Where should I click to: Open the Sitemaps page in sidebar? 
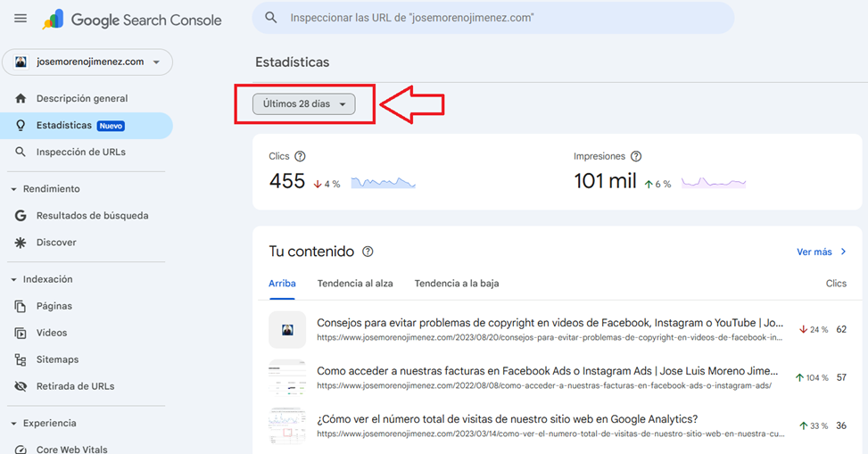pyautogui.click(x=57, y=359)
